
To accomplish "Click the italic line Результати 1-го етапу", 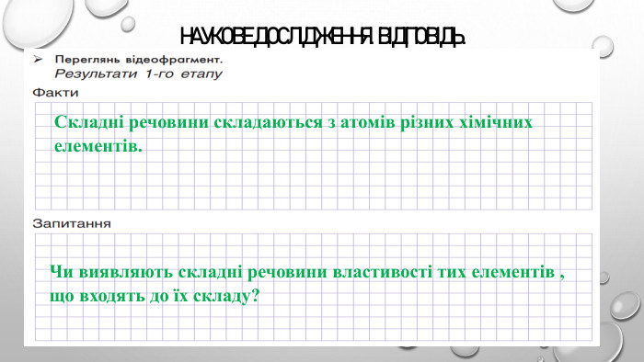I will 138,74.
